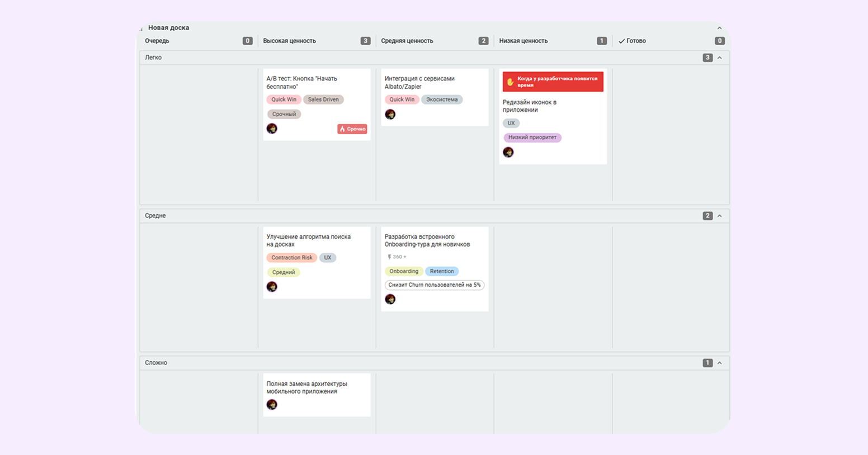The height and width of the screenshot is (455, 868).
Task: Click the fire icon on the Срочно badge
Action: pyautogui.click(x=342, y=129)
